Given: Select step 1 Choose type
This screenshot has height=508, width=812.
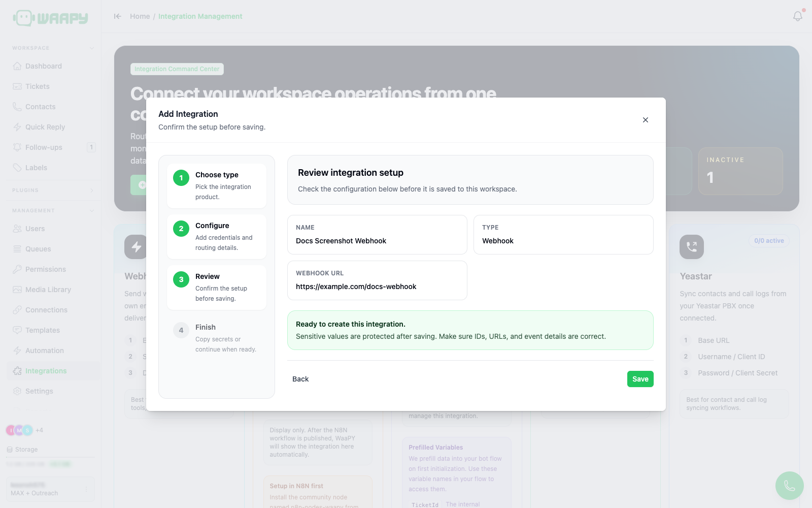Looking at the screenshot, I should tap(217, 186).
